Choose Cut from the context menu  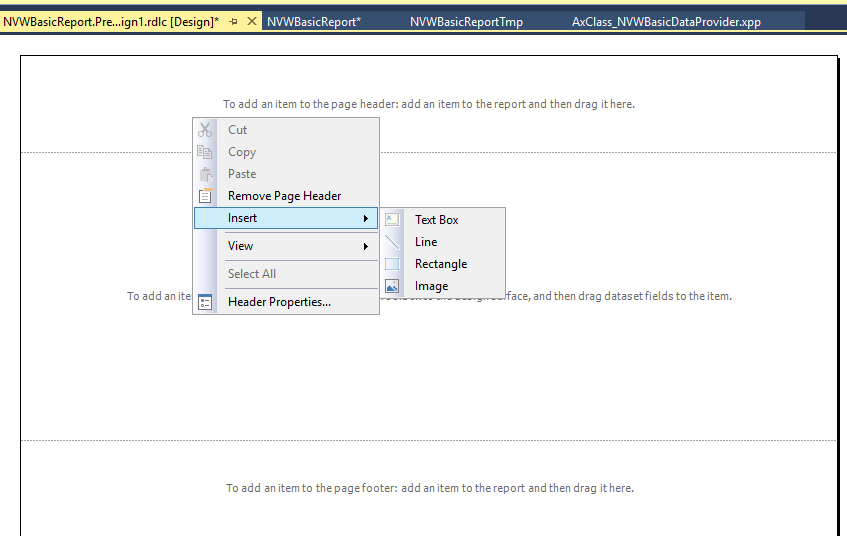[286, 130]
